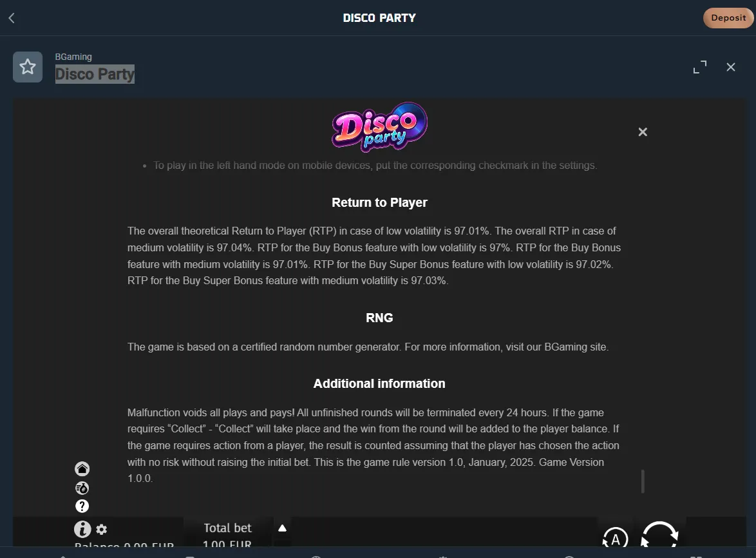Click the Deposit button
The image size is (756, 558).
[728, 18]
